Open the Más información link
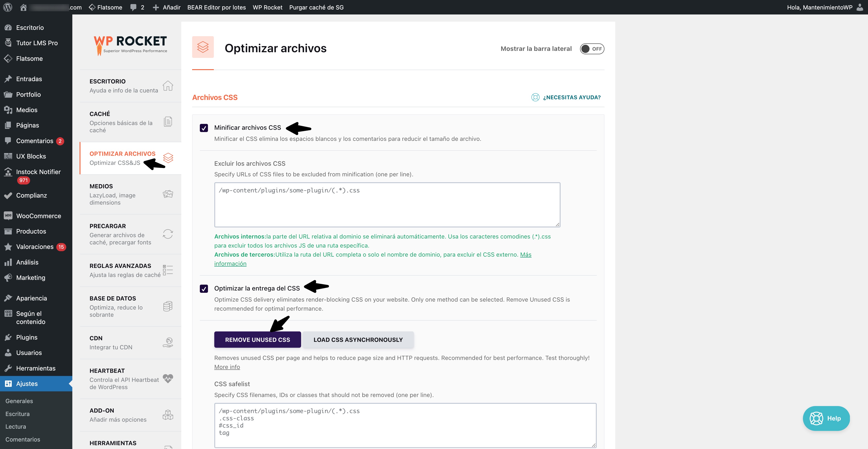The height and width of the screenshot is (449, 868). [231, 263]
